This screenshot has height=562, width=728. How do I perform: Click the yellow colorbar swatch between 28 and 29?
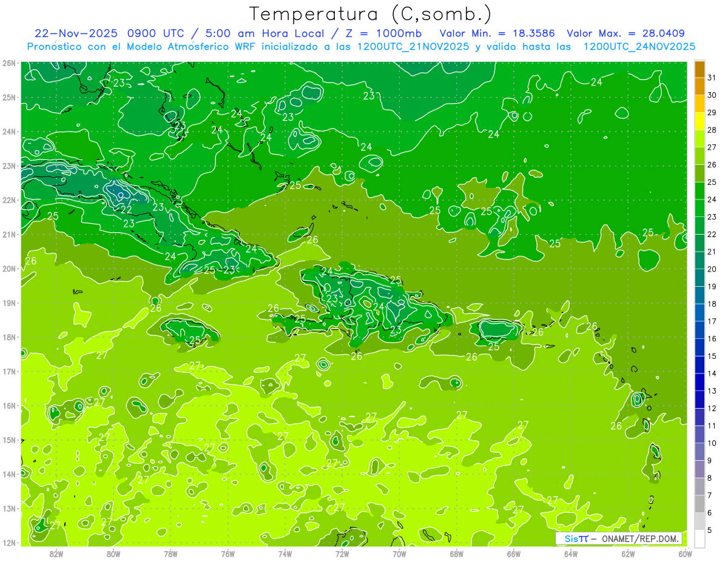(x=699, y=122)
